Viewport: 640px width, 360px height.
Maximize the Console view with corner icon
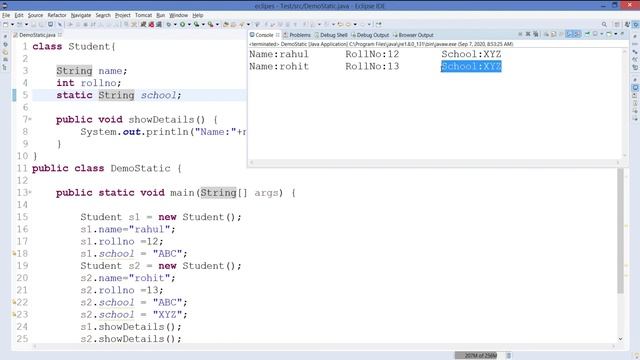[622, 34]
